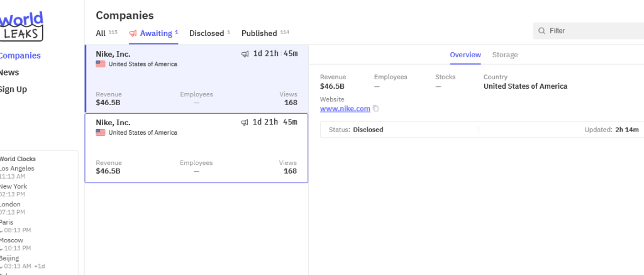The width and height of the screenshot is (644, 275).
Task: Switch to the All companies tab
Action: [x=101, y=33]
